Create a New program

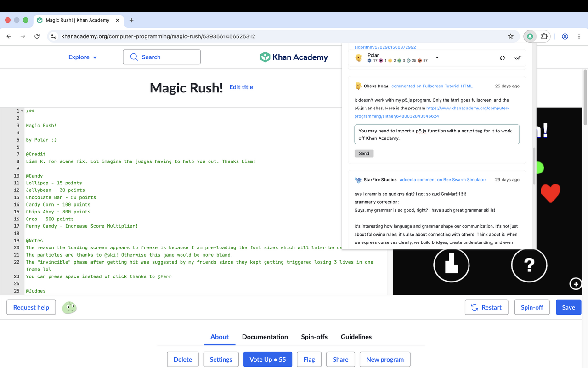click(385, 359)
